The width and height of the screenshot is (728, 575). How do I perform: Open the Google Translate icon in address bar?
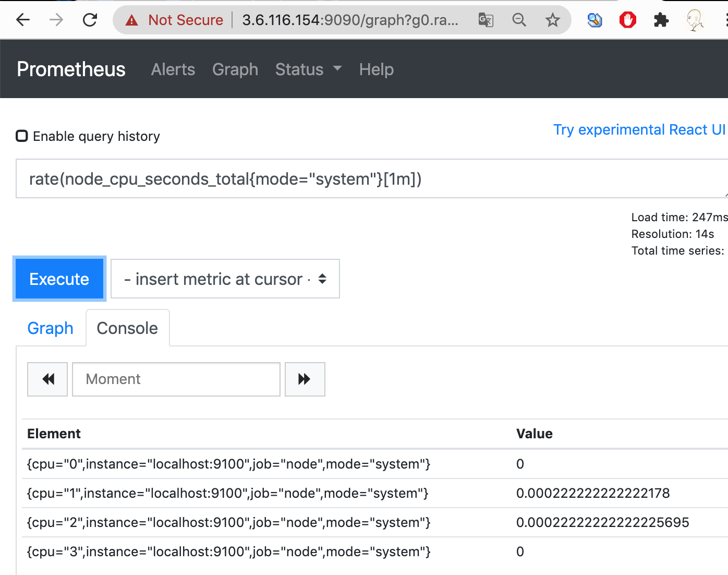[486, 20]
